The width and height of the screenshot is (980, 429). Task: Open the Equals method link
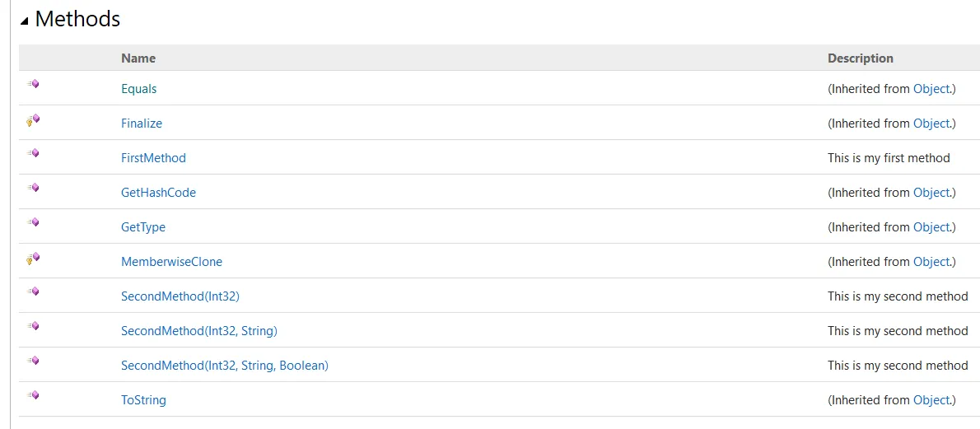[138, 89]
